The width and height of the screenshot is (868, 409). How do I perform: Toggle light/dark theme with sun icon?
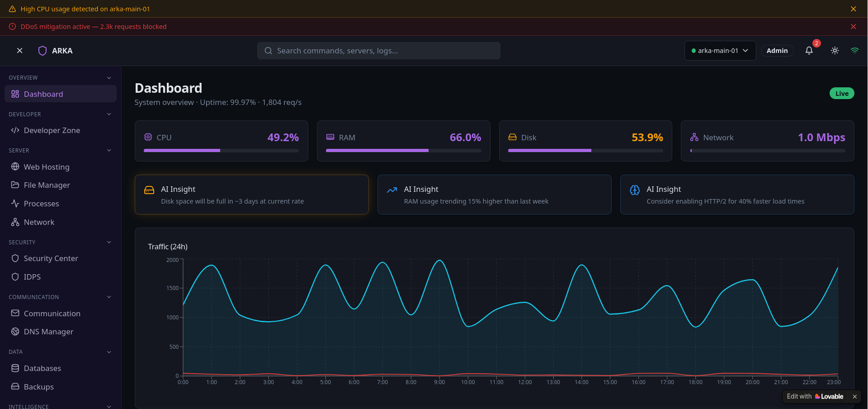point(835,51)
